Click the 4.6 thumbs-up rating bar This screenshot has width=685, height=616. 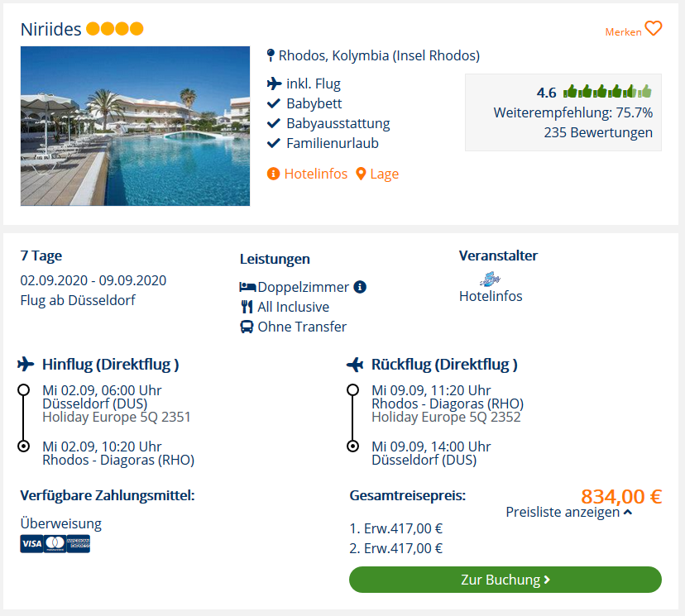tap(606, 92)
